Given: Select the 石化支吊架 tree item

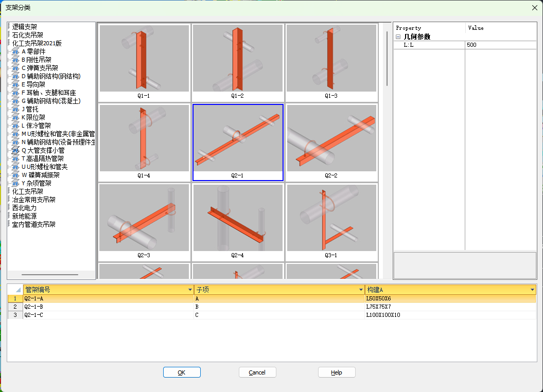Looking at the screenshot, I should [x=28, y=35].
